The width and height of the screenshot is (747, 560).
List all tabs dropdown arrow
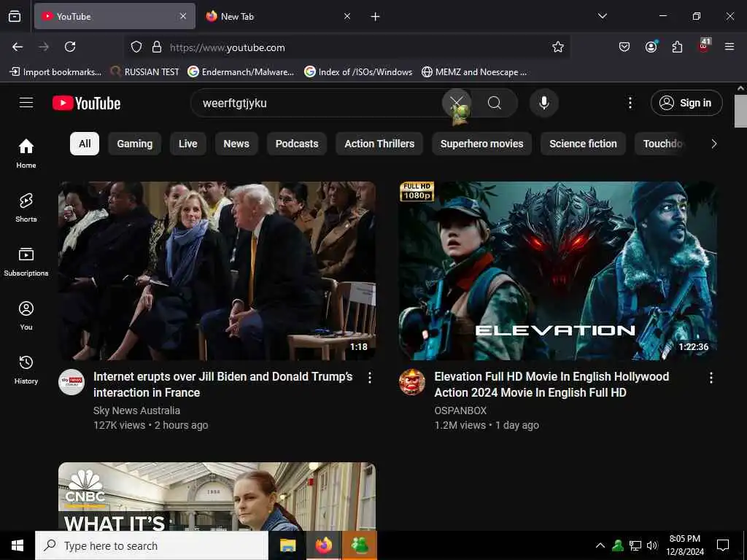point(602,16)
